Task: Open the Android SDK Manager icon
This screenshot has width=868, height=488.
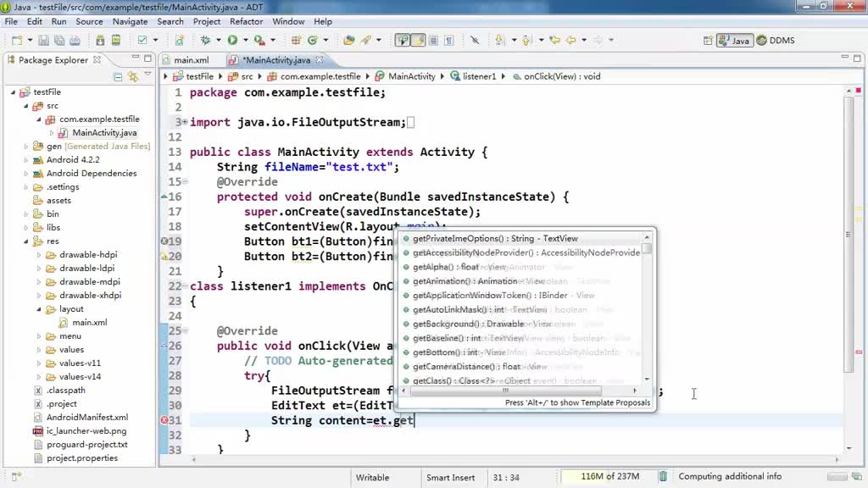Action: tap(100, 41)
